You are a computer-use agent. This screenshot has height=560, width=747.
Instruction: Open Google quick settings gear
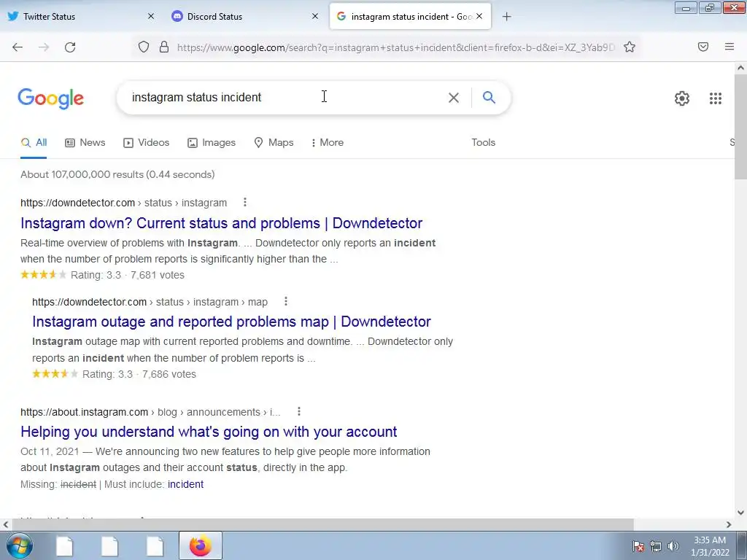pyautogui.click(x=682, y=98)
